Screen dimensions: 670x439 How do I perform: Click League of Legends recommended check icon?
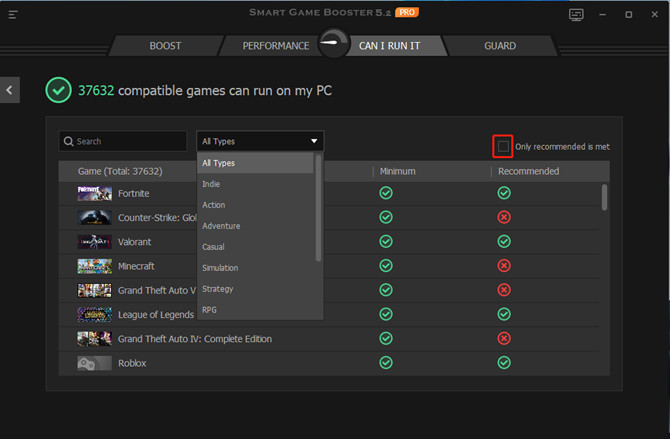click(x=504, y=314)
